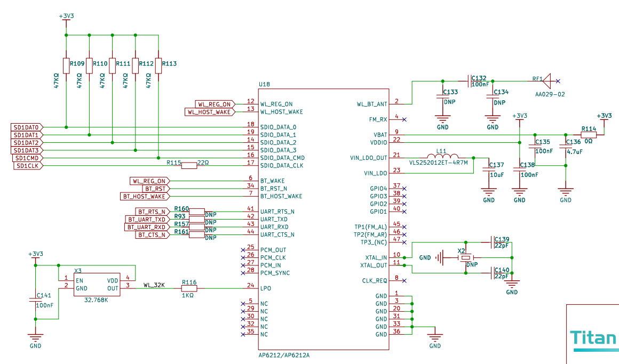Click the BT_RST net label
619x364 pixels.
point(155,189)
